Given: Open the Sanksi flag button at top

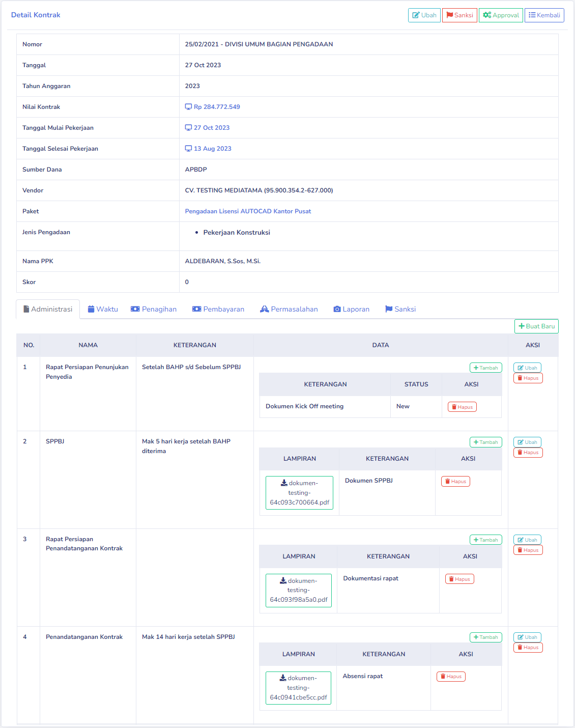Looking at the screenshot, I should point(459,15).
